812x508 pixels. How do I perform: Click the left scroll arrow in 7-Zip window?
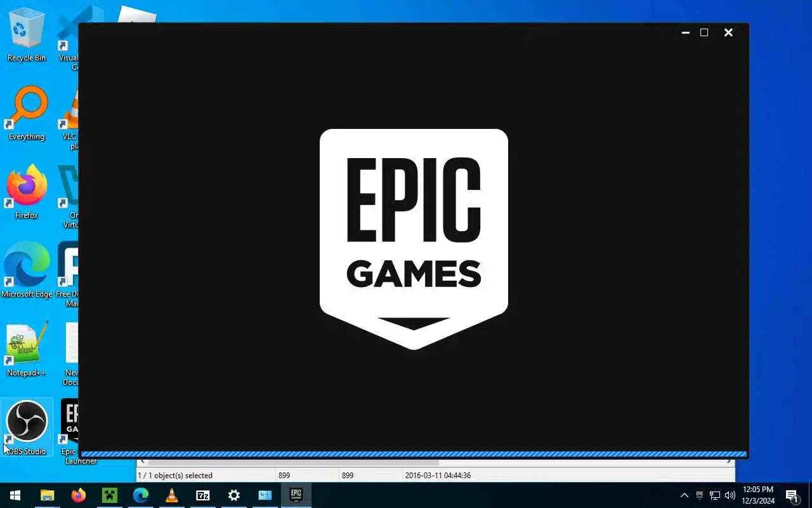pos(142,462)
